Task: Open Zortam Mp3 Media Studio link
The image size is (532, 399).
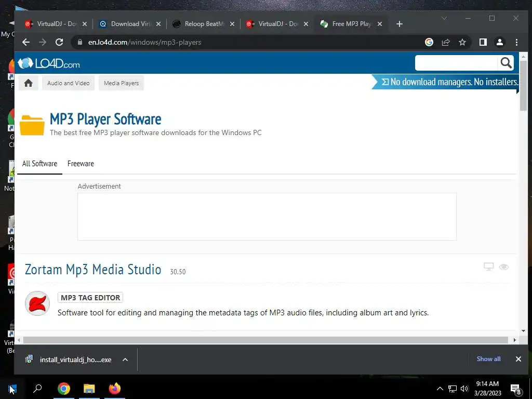Action: pyautogui.click(x=93, y=270)
